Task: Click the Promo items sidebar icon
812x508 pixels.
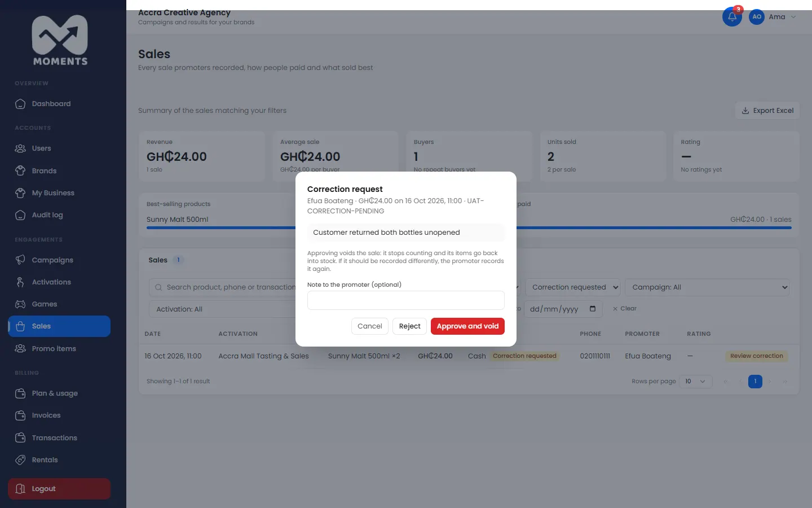Action: coord(20,349)
